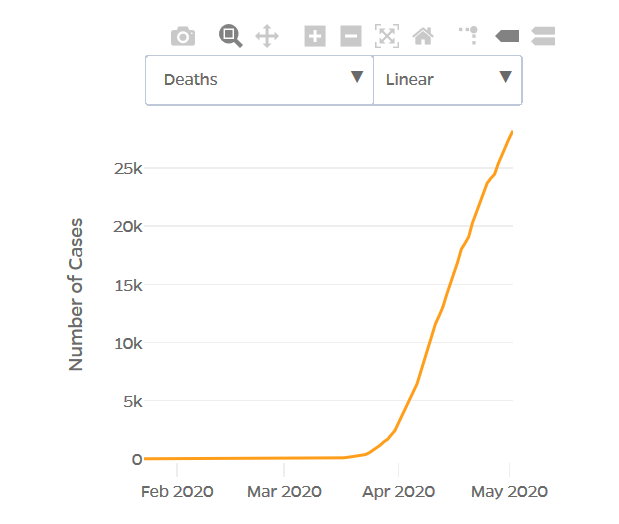
Task: Click the Feb 2020 axis label
Action: point(177,492)
